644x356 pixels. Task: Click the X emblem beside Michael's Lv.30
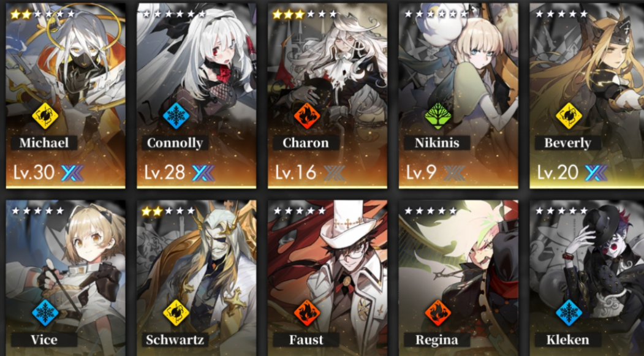click(x=72, y=173)
